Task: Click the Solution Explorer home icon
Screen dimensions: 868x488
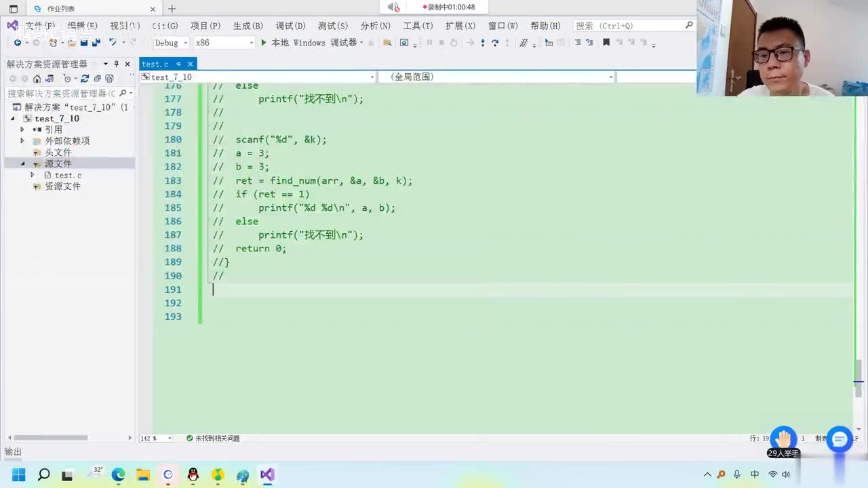Action: point(37,79)
